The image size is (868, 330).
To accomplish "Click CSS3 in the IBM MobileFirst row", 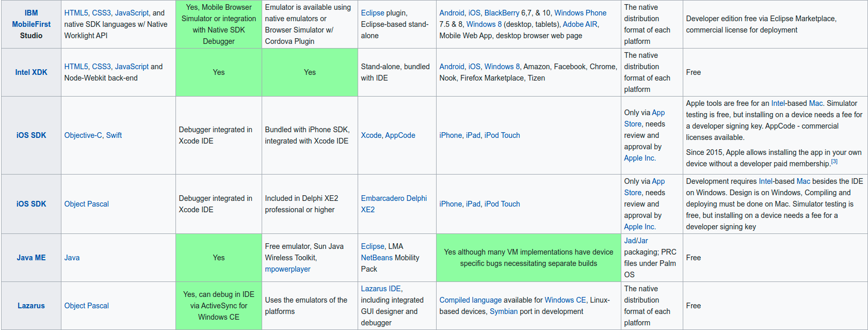I will pyautogui.click(x=101, y=13).
